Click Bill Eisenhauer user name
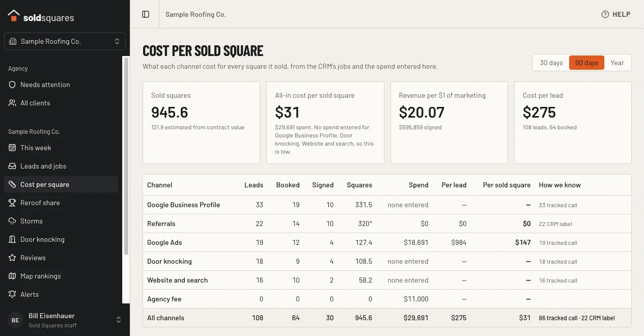This screenshot has width=644, height=336. click(52, 316)
